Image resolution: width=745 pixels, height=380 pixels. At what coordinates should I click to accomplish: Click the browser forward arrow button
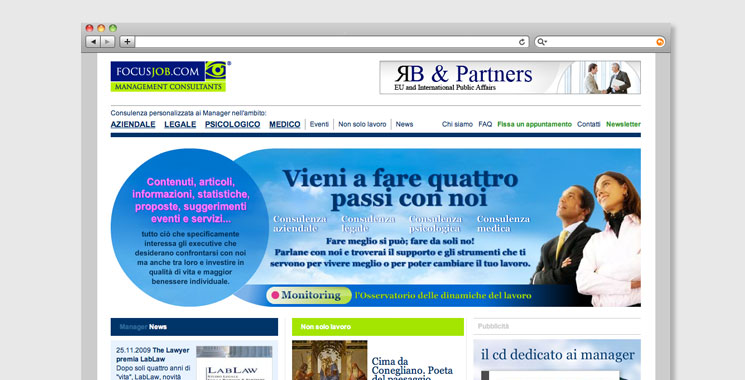click(x=107, y=42)
